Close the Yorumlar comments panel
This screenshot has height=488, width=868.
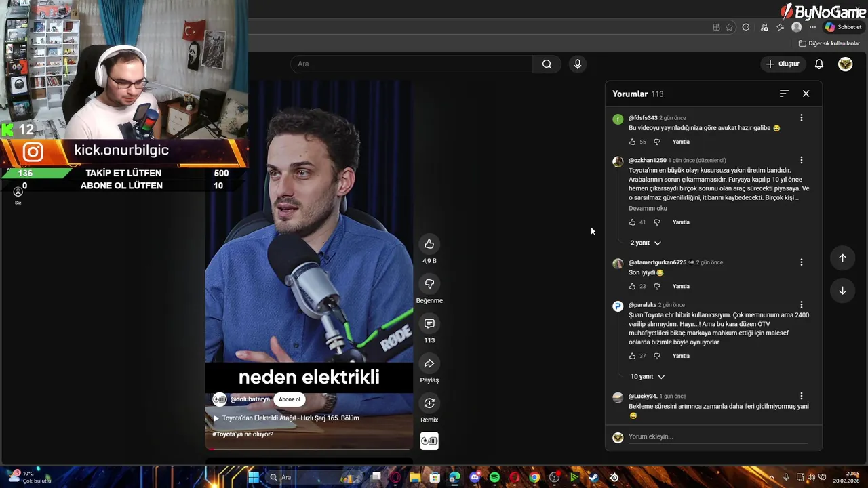[806, 94]
